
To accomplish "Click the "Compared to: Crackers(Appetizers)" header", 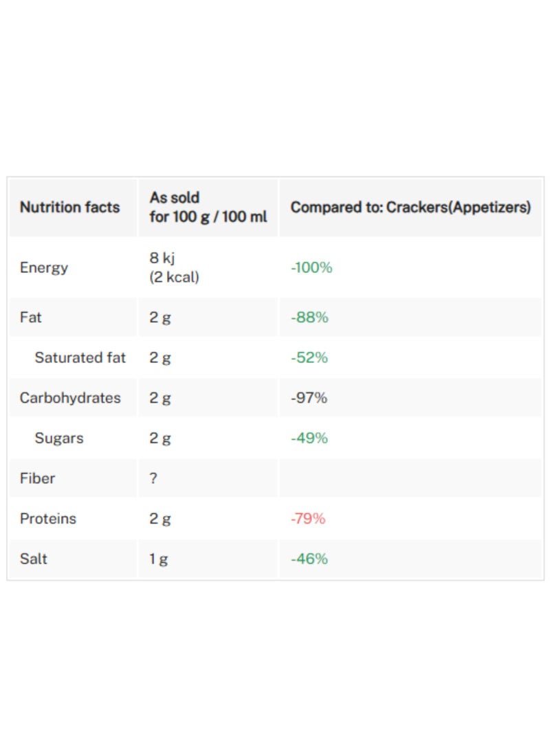I will tap(410, 208).
